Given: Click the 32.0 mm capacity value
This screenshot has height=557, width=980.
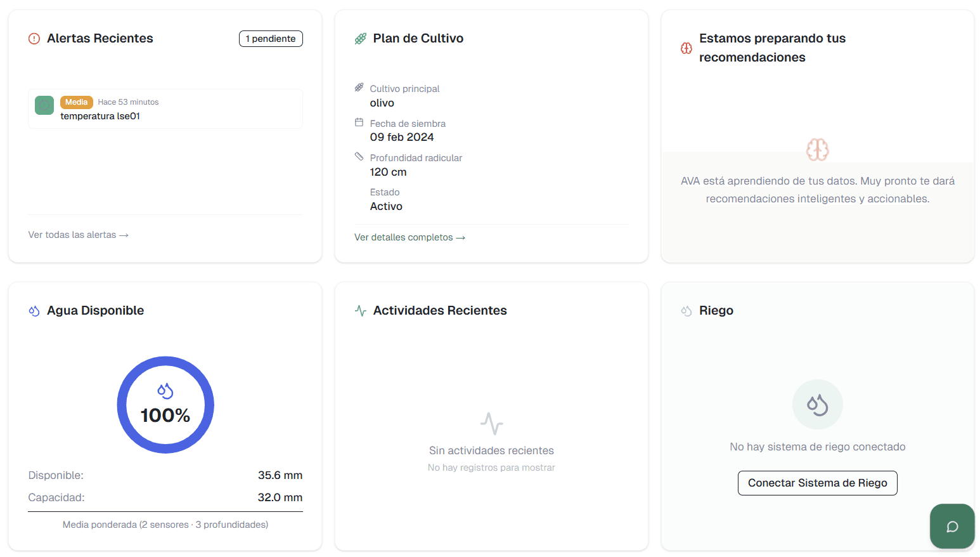Looking at the screenshot, I should click(280, 497).
